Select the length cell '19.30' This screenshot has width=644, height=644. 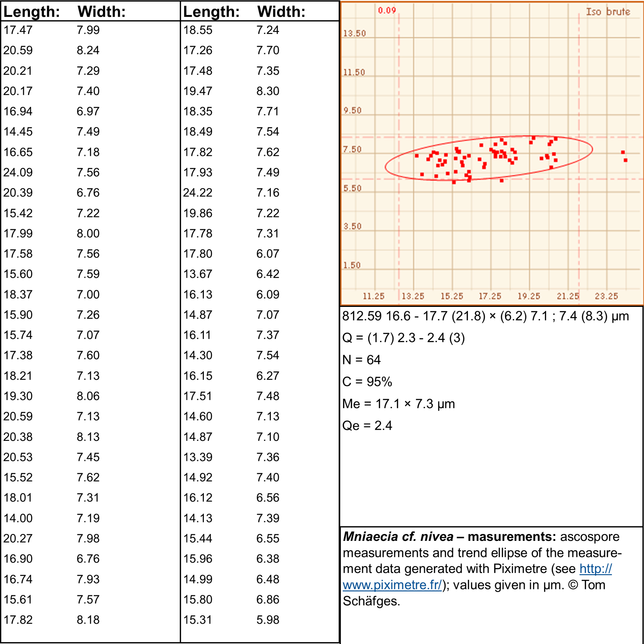coord(18,396)
